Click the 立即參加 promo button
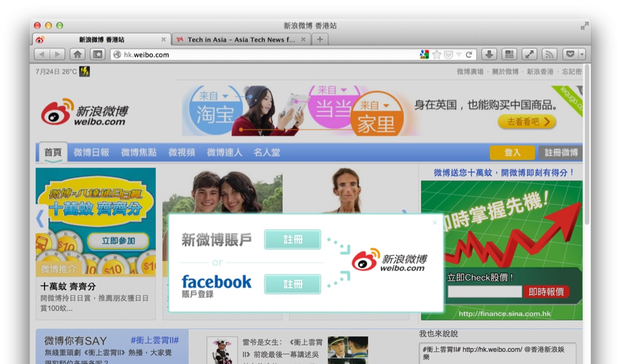The width and height of the screenshot is (623, 364). tap(118, 241)
